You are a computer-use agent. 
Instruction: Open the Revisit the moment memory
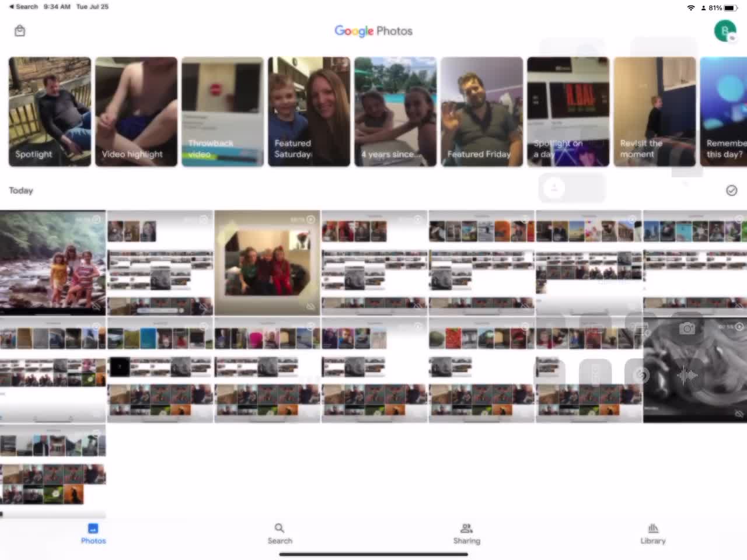(x=654, y=111)
